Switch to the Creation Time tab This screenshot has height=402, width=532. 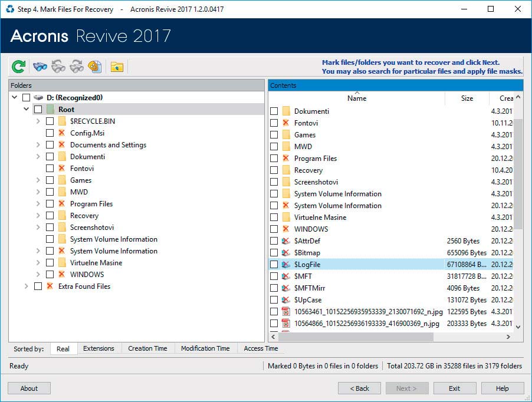tap(147, 348)
